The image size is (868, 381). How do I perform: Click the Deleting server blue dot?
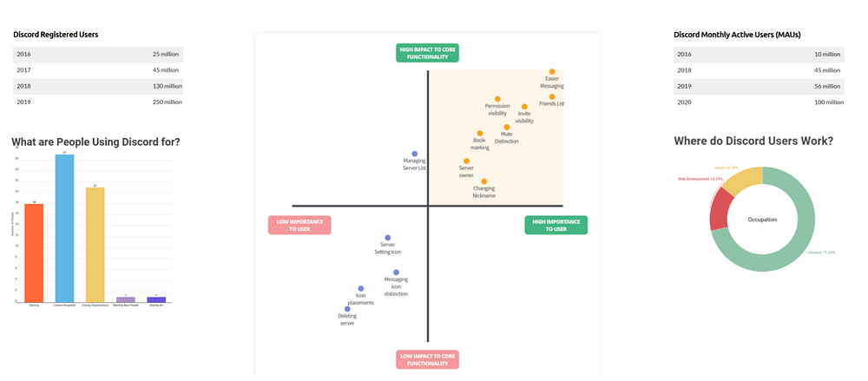click(348, 309)
